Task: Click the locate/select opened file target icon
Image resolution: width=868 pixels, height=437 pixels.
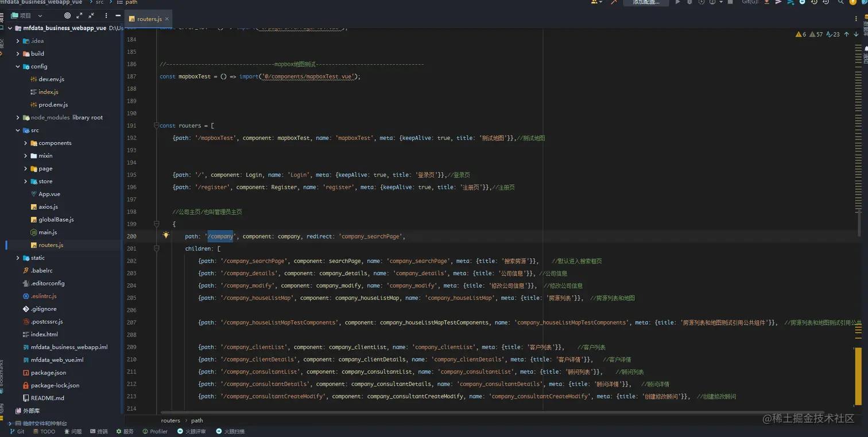Action: tap(68, 15)
